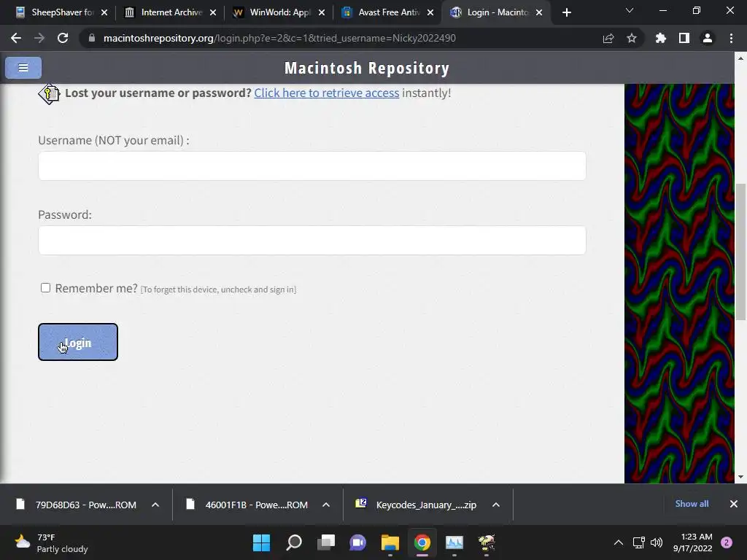This screenshot has width=747, height=560.
Task: Bookmark this page with the star icon
Action: tap(632, 38)
